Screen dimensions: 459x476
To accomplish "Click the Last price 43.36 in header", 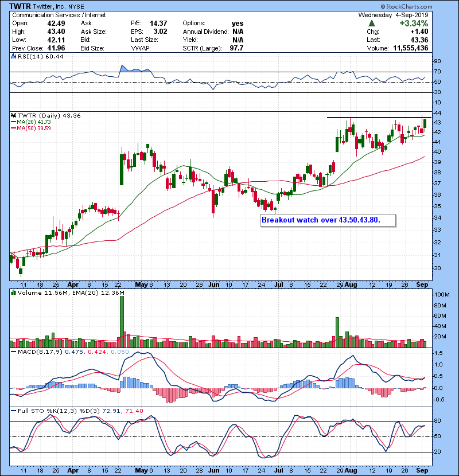I will click(x=419, y=40).
